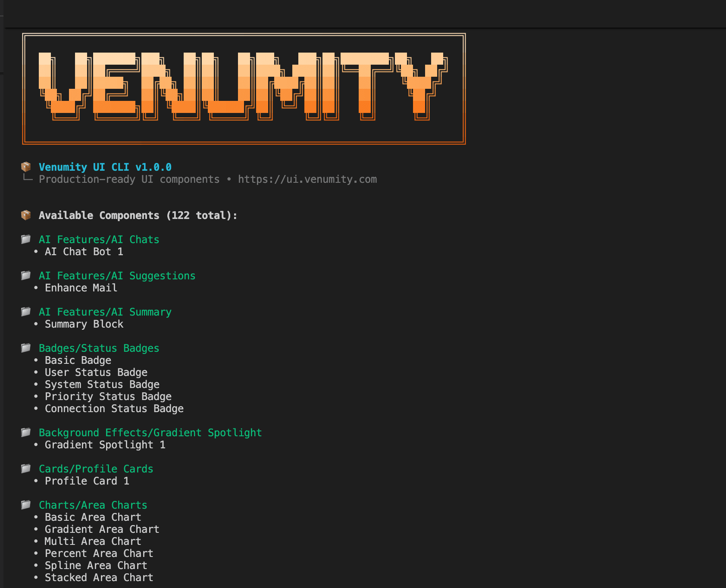The height and width of the screenshot is (588, 726).
Task: Select 'AI Features/AI Suggestions' category heading
Action: (117, 276)
